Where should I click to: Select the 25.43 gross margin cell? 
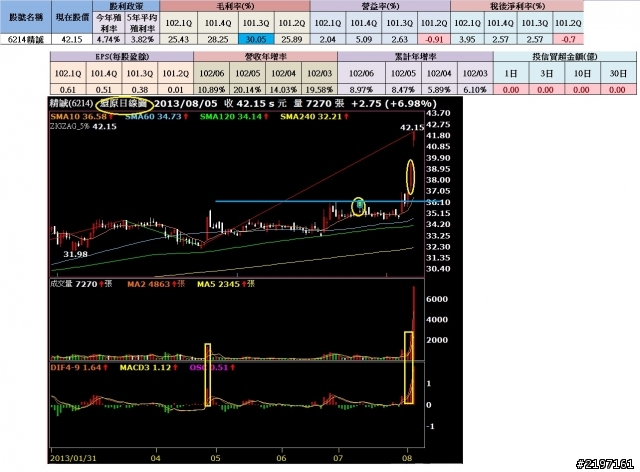(x=178, y=40)
